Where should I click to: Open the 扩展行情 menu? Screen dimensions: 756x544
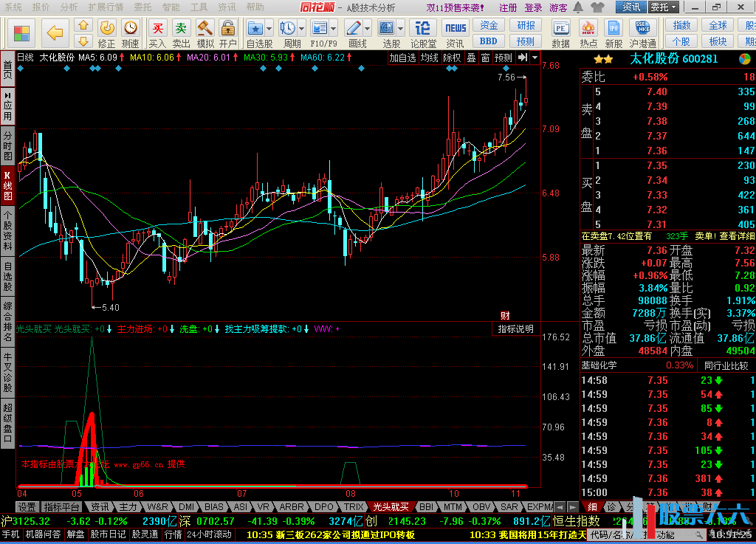[x=106, y=7]
